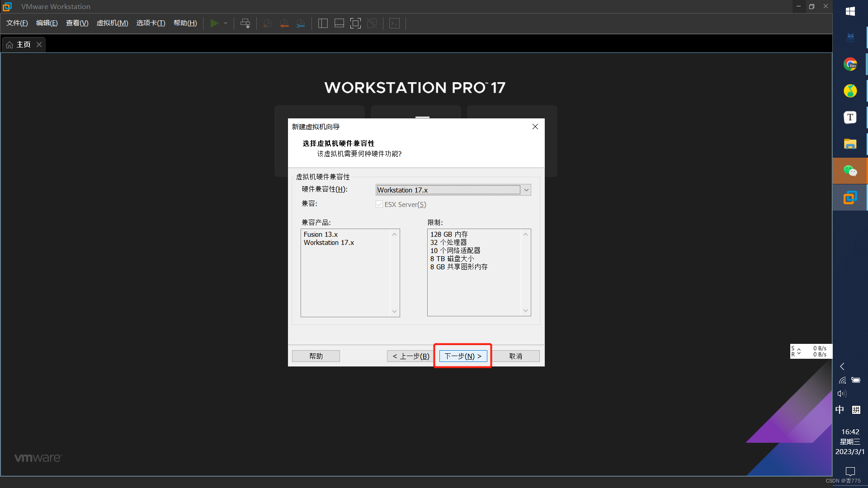Click the 取消 cancel button
This screenshot has width=868, height=488.
tap(516, 356)
